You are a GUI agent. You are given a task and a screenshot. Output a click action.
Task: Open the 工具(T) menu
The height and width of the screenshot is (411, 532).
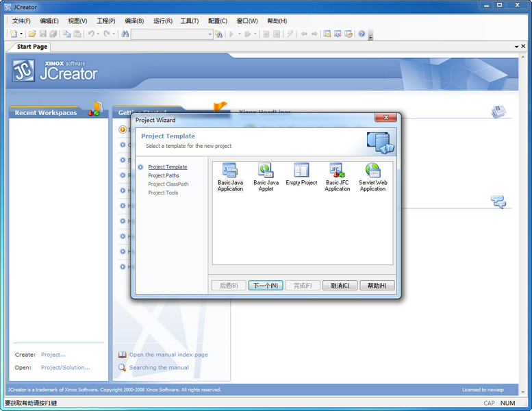pyautogui.click(x=189, y=21)
